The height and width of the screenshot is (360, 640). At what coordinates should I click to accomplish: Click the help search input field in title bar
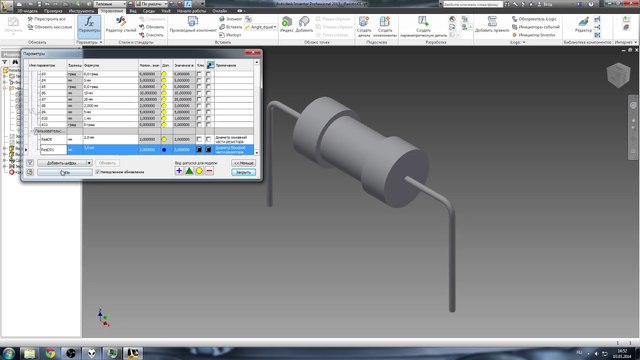pos(473,4)
